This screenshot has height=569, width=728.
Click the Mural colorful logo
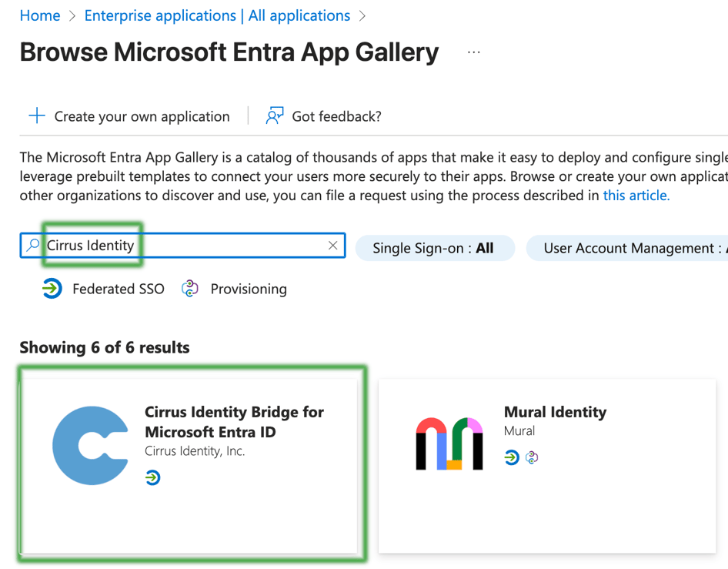(x=449, y=444)
